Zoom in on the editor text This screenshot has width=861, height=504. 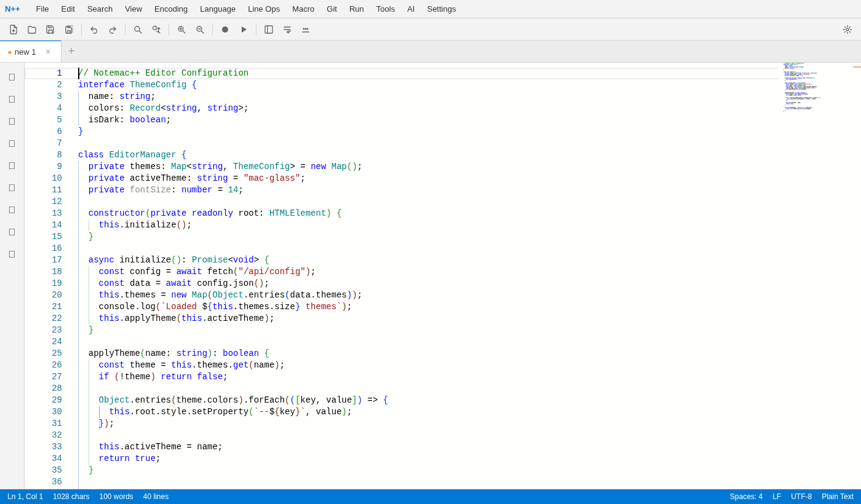click(x=181, y=29)
